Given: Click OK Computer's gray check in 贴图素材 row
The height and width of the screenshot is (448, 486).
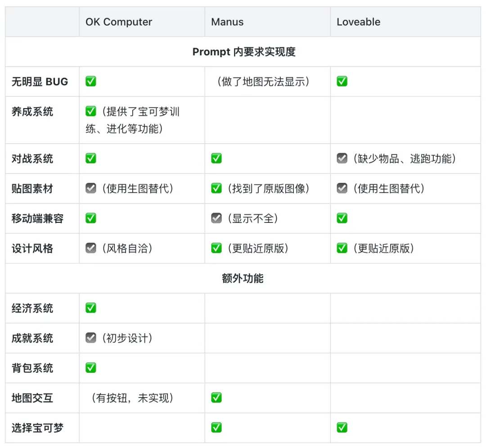Looking at the screenshot, I should [91, 188].
